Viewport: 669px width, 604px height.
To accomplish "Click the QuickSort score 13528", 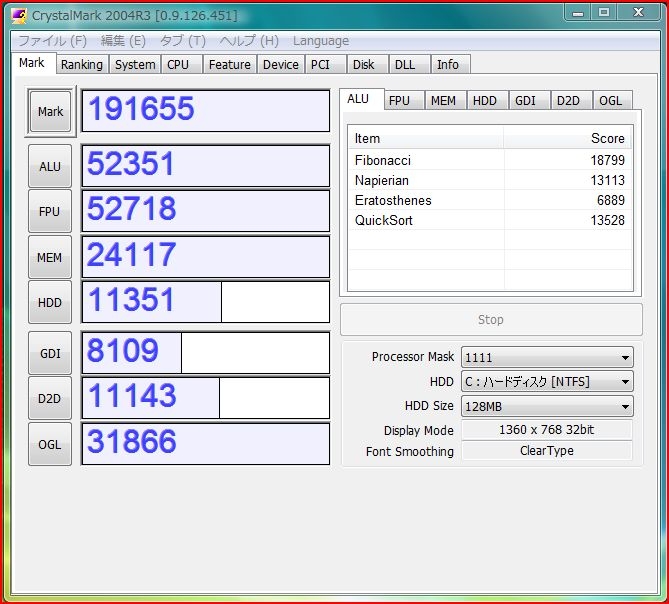I will [608, 221].
